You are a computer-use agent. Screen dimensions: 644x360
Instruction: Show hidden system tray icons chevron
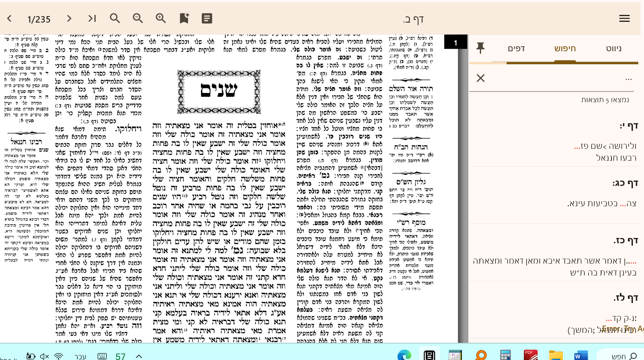tap(139, 356)
